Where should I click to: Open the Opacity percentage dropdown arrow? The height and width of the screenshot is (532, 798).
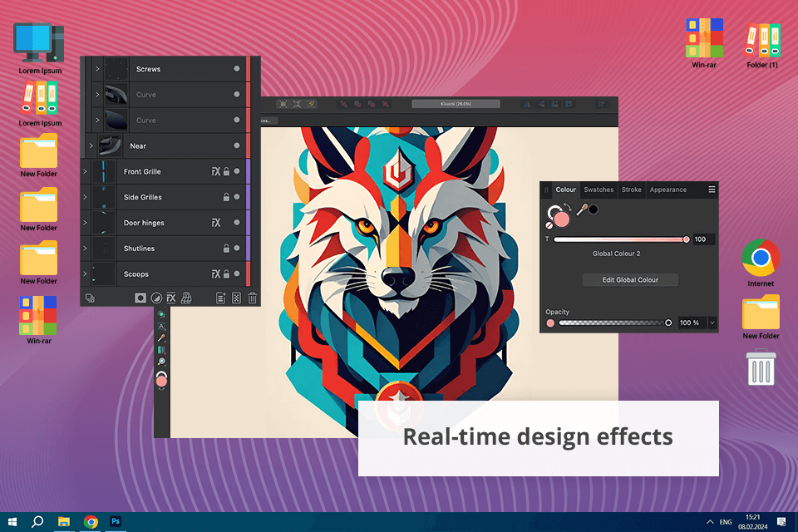tap(712, 323)
